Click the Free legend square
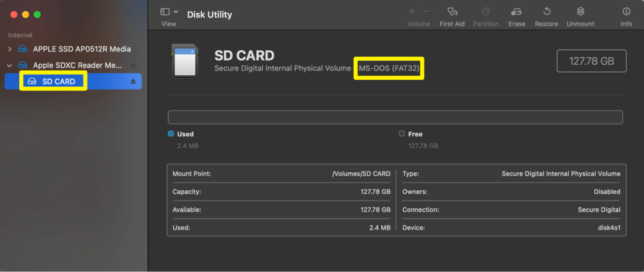The image size is (644, 272). (402, 134)
